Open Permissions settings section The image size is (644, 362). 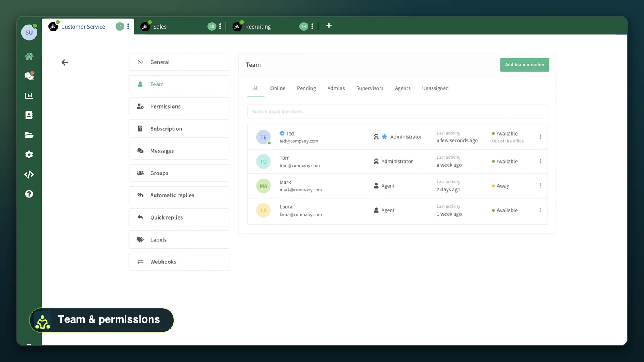coord(179,107)
